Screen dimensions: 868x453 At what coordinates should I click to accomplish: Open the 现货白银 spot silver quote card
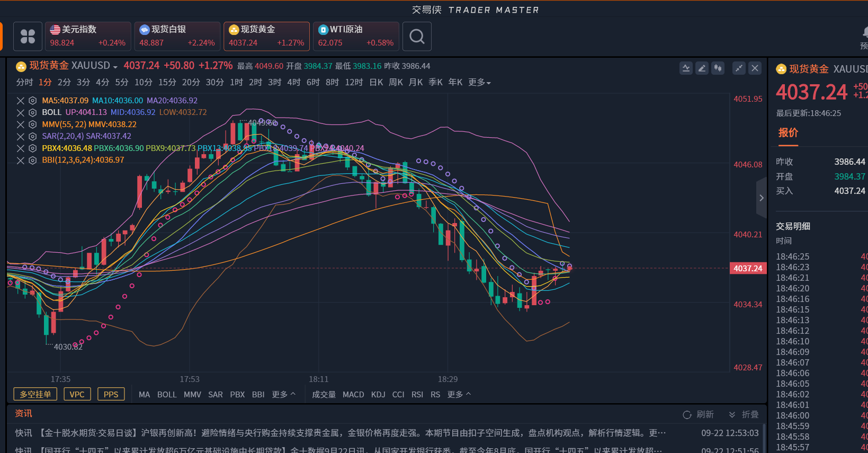pyautogui.click(x=177, y=37)
